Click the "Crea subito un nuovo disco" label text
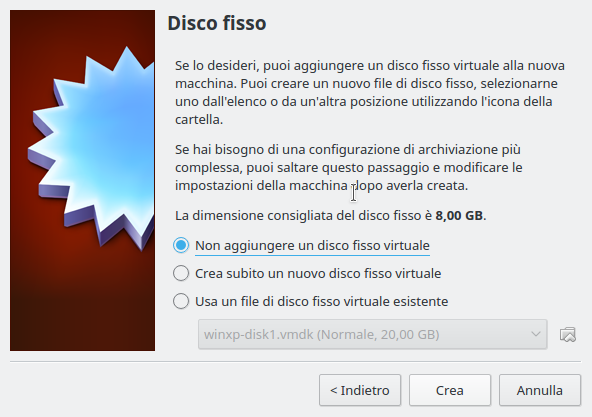Screen dimensions: 592x417 (x=318, y=273)
